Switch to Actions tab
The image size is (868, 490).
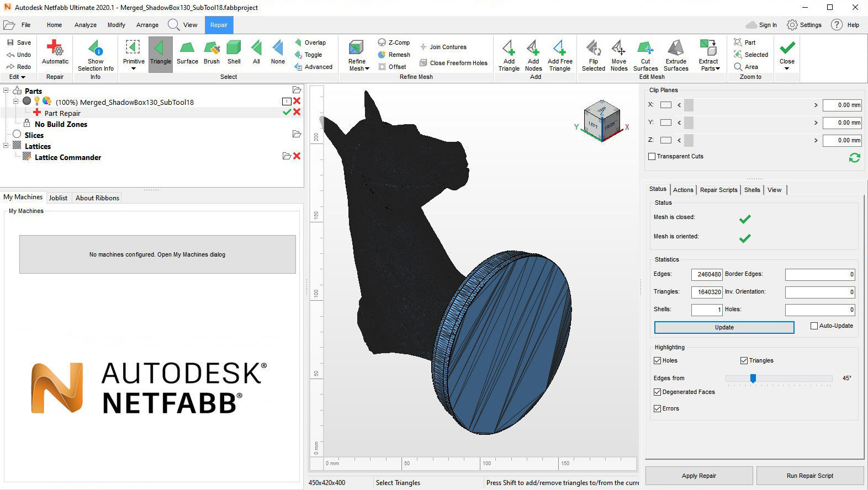coord(683,190)
